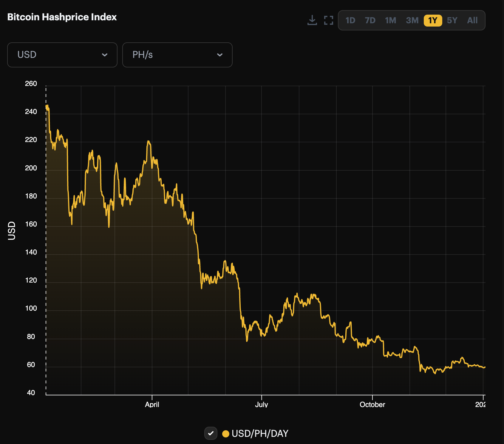This screenshot has width=504, height=444.
Task: Click the 200 y-axis value
Action: pos(31,168)
